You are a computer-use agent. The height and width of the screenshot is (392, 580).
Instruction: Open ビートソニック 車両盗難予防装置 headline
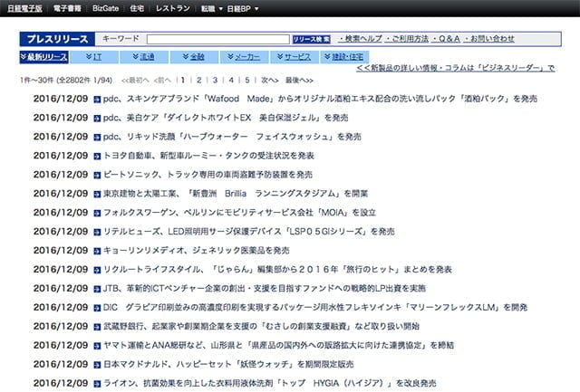pyautogui.click(x=208, y=175)
